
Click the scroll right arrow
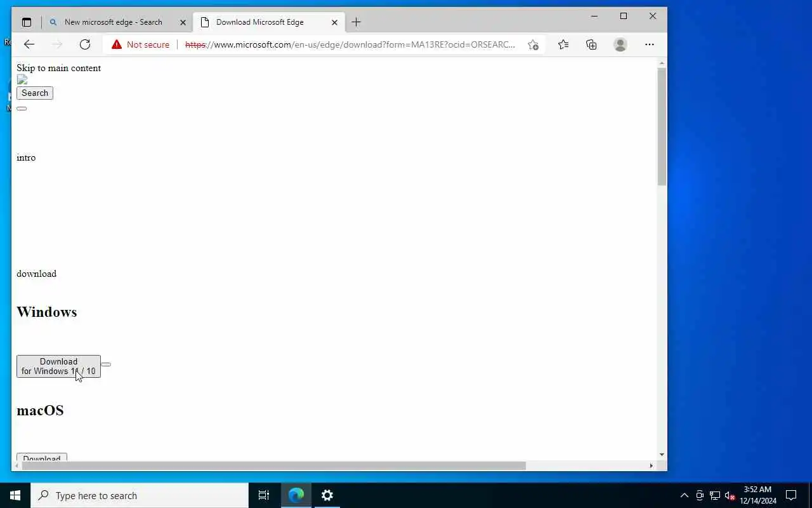pos(651,465)
